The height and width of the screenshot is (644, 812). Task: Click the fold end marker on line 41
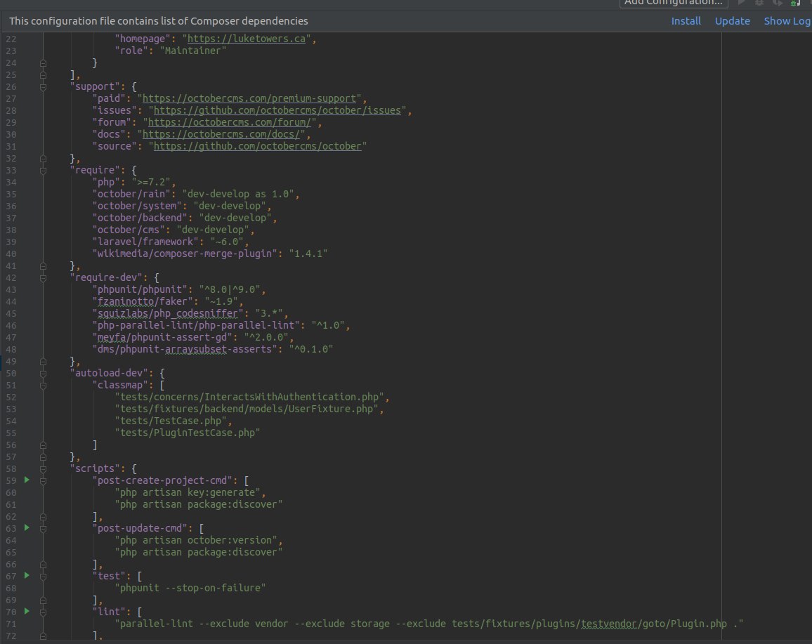coord(43,266)
